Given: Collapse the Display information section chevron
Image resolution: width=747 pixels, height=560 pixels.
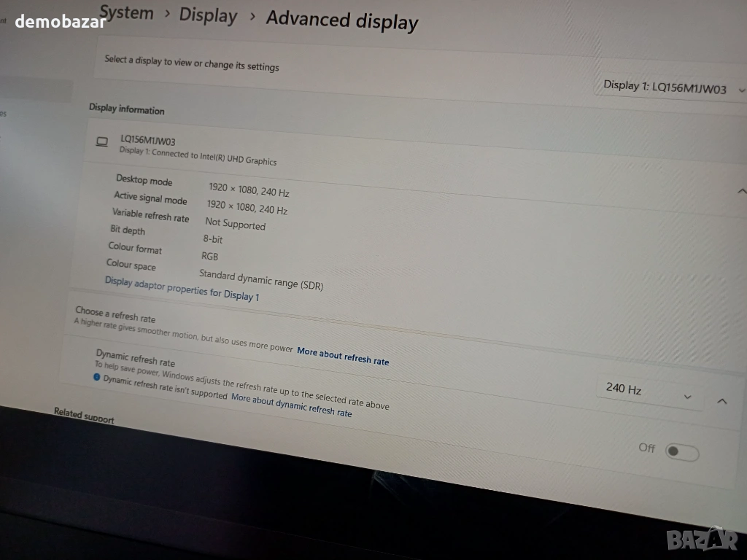Looking at the screenshot, I should coord(741,192).
